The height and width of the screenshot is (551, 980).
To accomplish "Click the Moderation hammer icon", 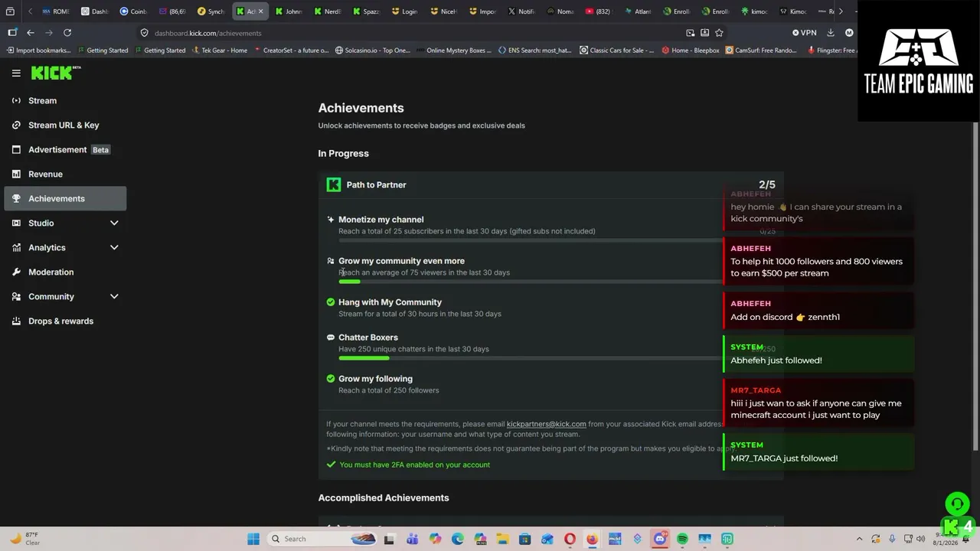I will [x=16, y=272].
